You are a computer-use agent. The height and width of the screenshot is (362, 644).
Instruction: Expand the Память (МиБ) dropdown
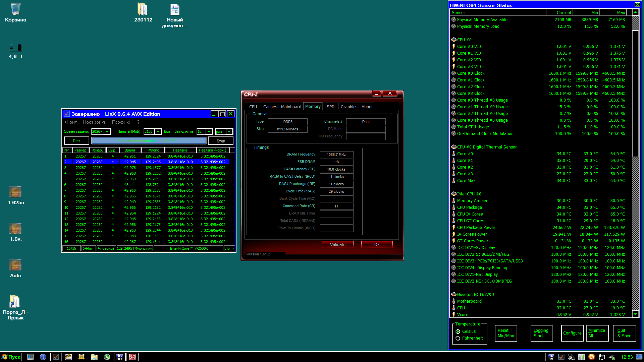(x=158, y=132)
